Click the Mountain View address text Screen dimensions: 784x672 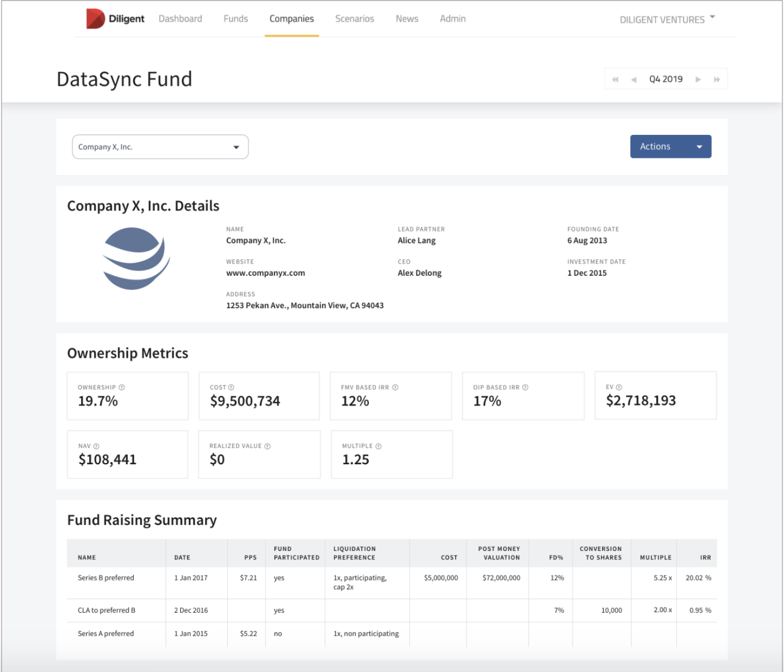click(x=305, y=305)
